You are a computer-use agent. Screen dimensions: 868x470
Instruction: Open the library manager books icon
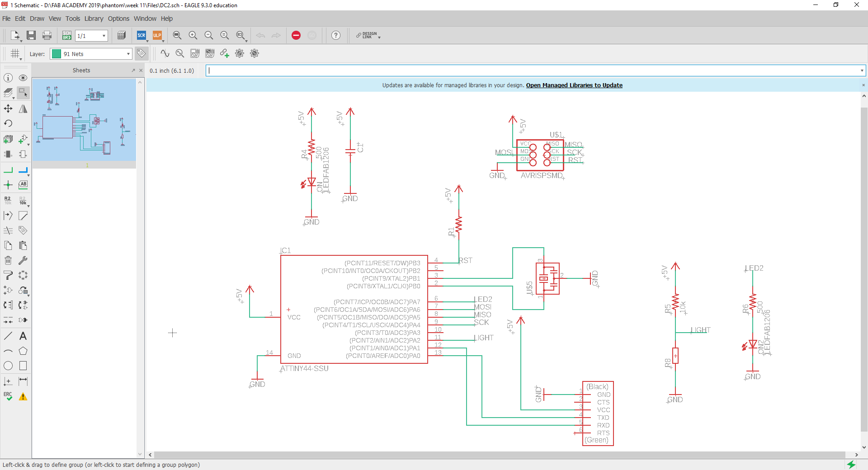click(x=122, y=35)
